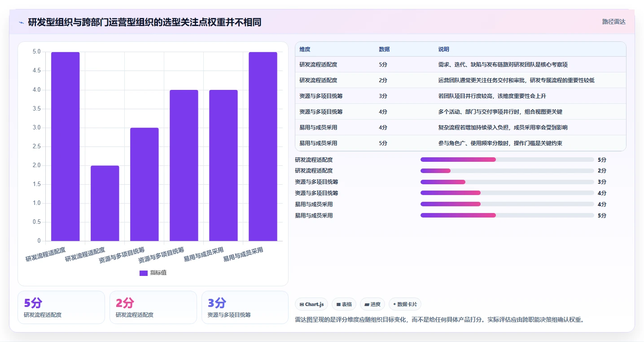Click the footer note starting with 雷达图呈现的是
This screenshot has width=644, height=342.
pyautogui.click(x=439, y=320)
